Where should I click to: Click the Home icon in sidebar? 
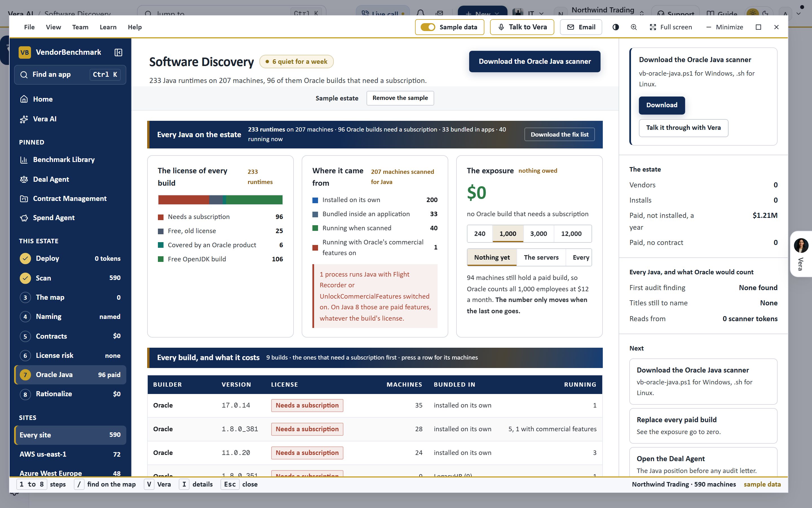(x=24, y=99)
